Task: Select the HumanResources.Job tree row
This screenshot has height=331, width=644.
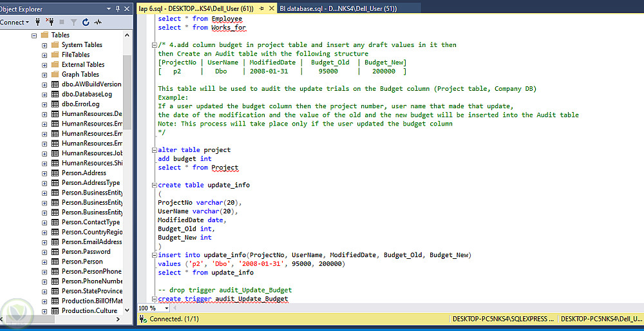Action: (92, 153)
